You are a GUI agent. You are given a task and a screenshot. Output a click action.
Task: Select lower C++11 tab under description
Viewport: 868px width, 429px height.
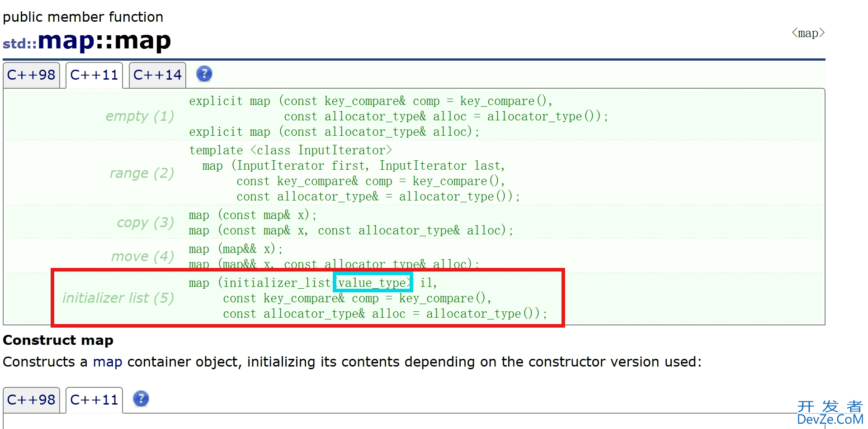point(94,400)
